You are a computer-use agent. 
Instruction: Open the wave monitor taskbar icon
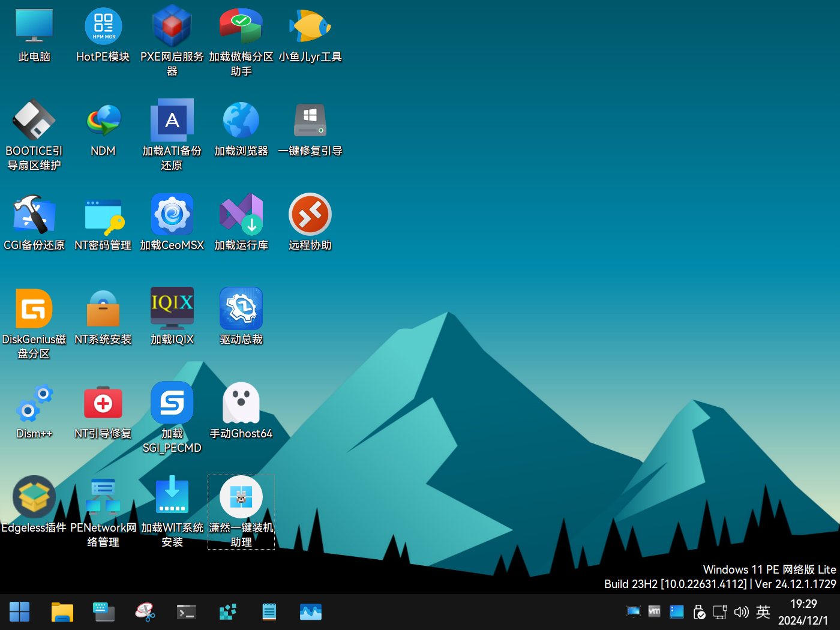311,612
